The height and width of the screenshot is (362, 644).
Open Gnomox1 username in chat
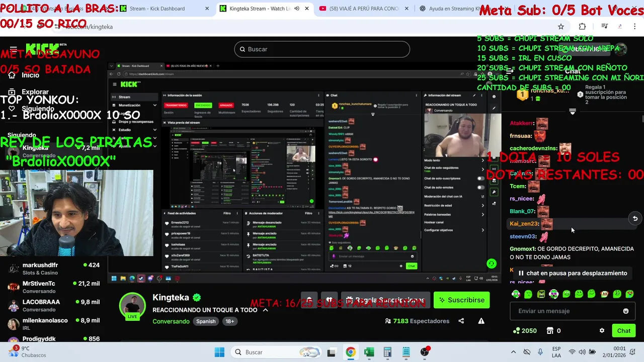(x=522, y=249)
